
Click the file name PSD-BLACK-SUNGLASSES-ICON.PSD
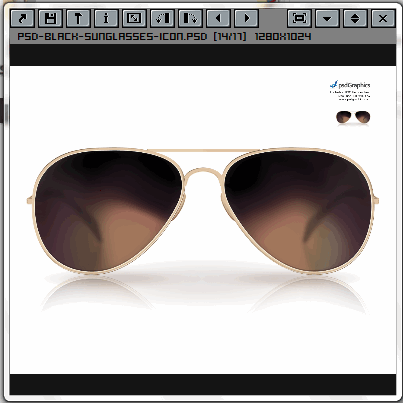pos(112,36)
